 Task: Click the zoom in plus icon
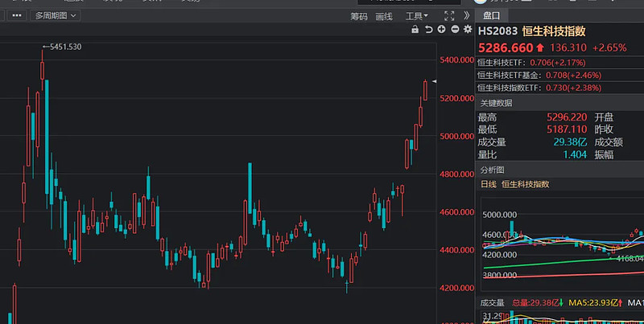pos(441,29)
